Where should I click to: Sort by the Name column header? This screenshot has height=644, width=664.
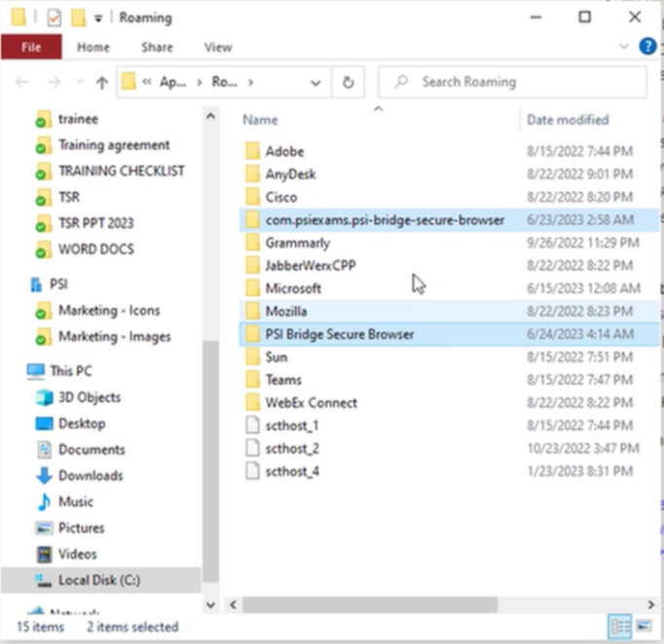pos(260,120)
